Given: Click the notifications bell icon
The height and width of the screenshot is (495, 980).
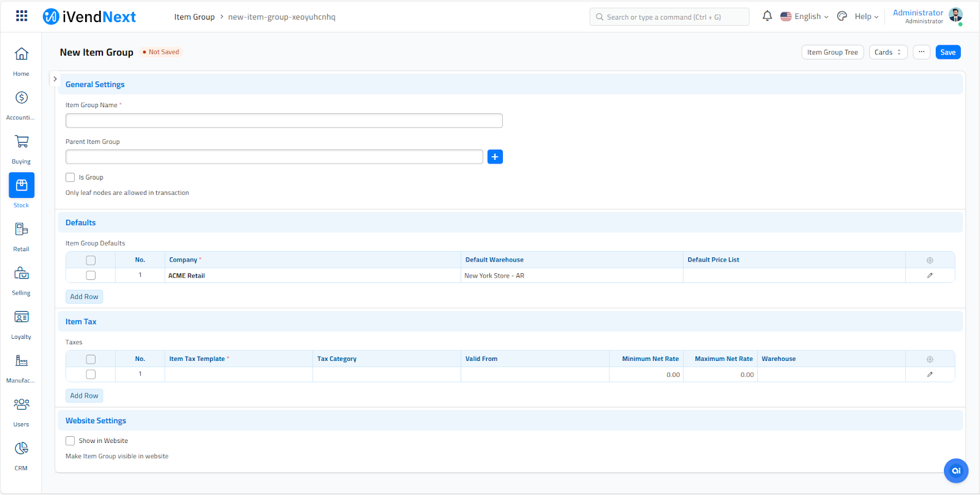Looking at the screenshot, I should coord(767,17).
